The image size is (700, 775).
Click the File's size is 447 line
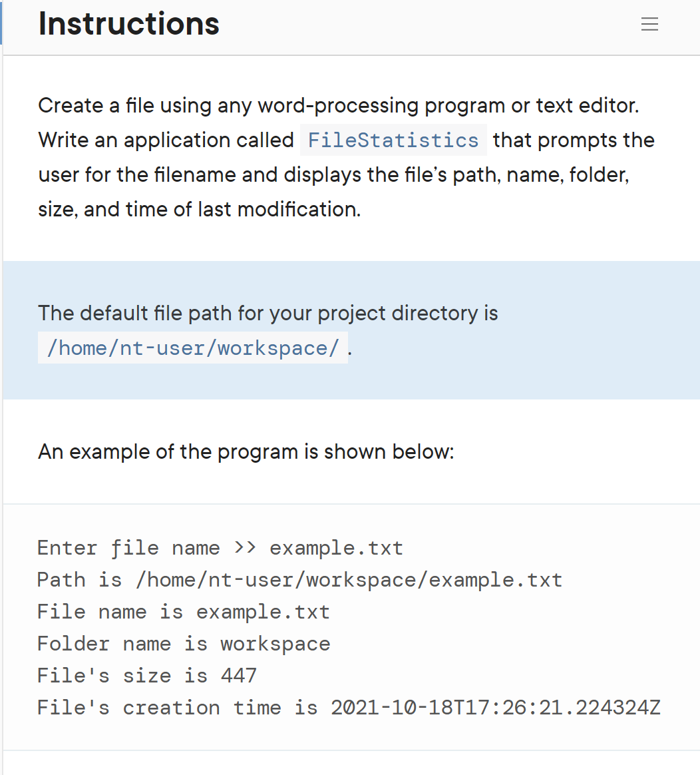(x=146, y=675)
